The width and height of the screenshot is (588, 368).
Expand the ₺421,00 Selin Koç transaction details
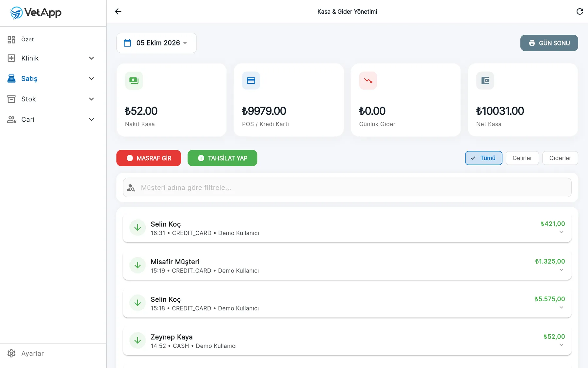(x=561, y=232)
